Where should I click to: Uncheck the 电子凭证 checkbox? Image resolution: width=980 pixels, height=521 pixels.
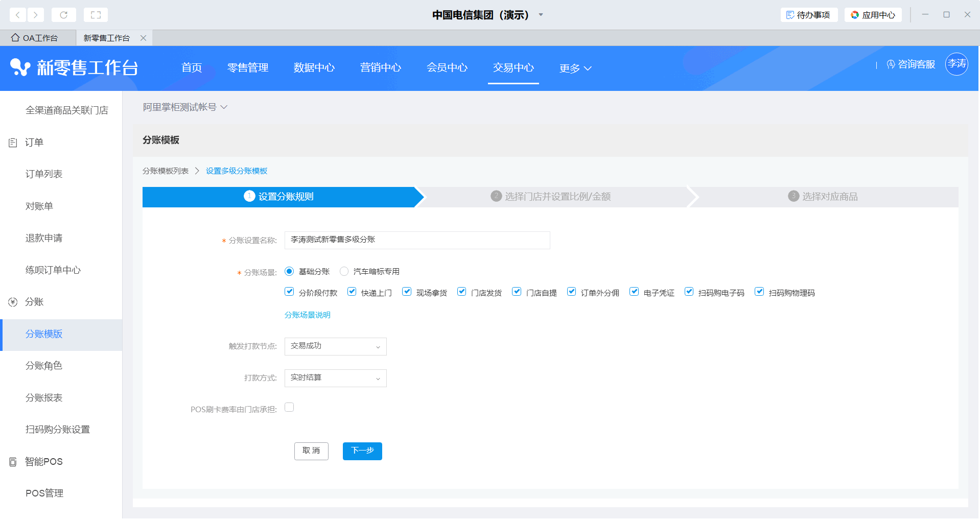[x=634, y=292]
